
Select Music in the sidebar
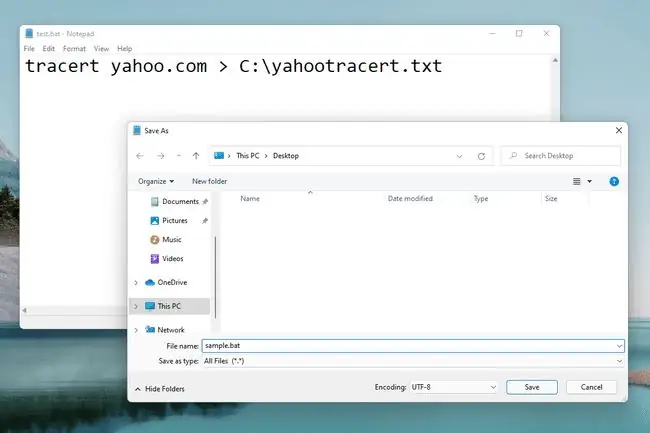166,239
